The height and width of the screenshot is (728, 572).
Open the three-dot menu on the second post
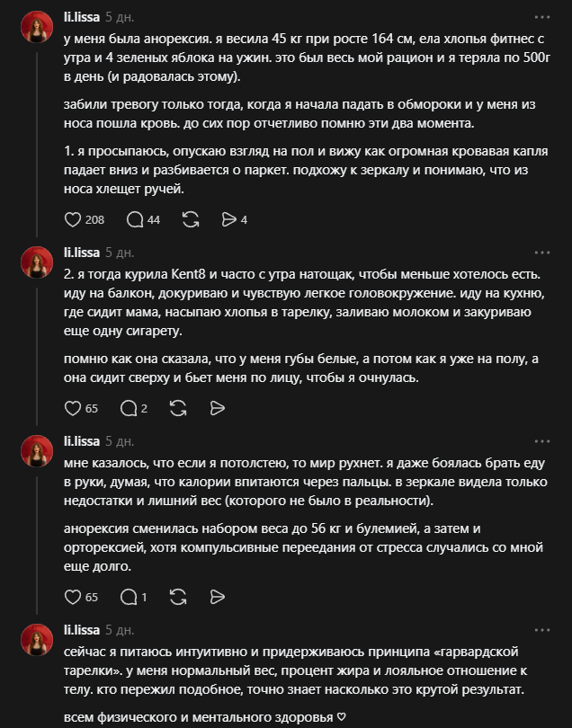tap(542, 253)
